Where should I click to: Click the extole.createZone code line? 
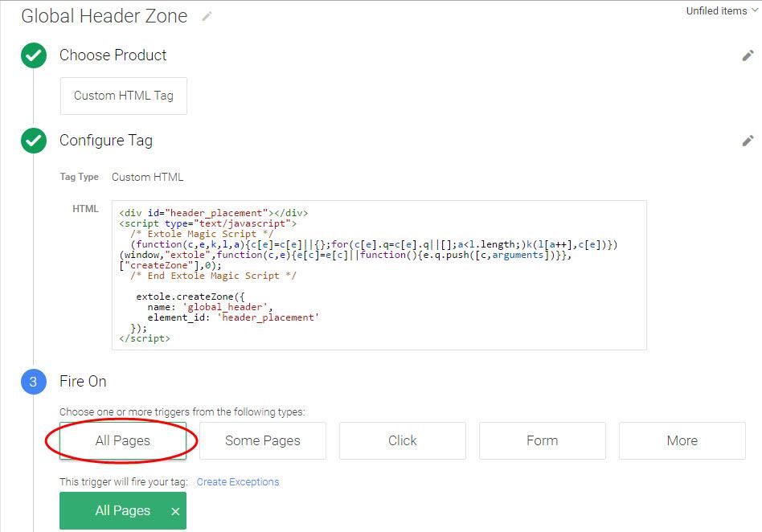pos(190,297)
